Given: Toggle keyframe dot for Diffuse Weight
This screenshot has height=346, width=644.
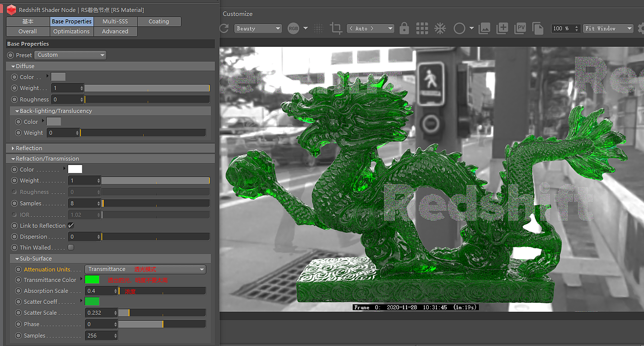Looking at the screenshot, I should click(15, 88).
